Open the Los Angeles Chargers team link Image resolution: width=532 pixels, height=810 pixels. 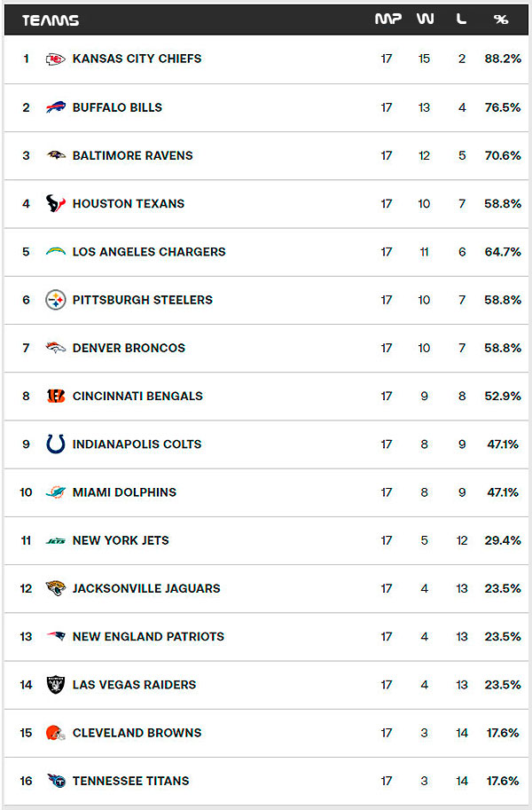[149, 252]
